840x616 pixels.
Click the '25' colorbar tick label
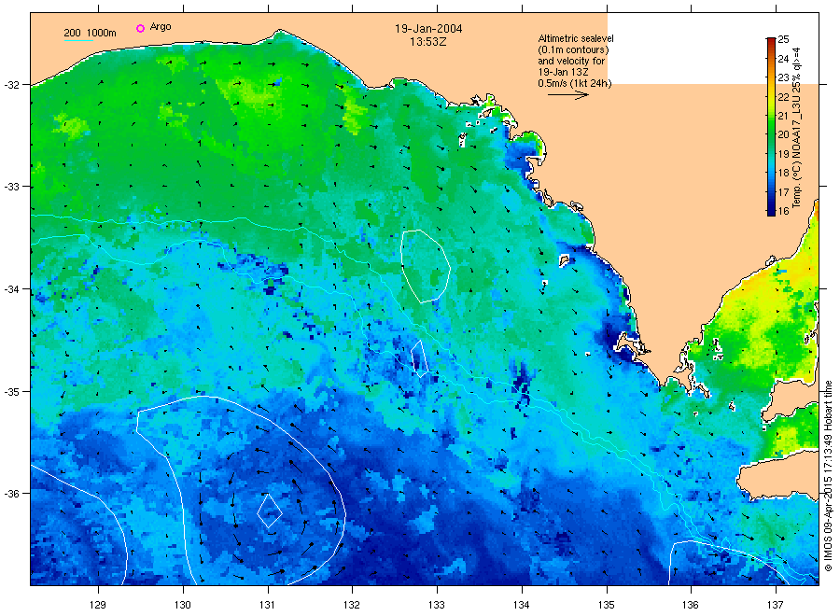[783, 39]
